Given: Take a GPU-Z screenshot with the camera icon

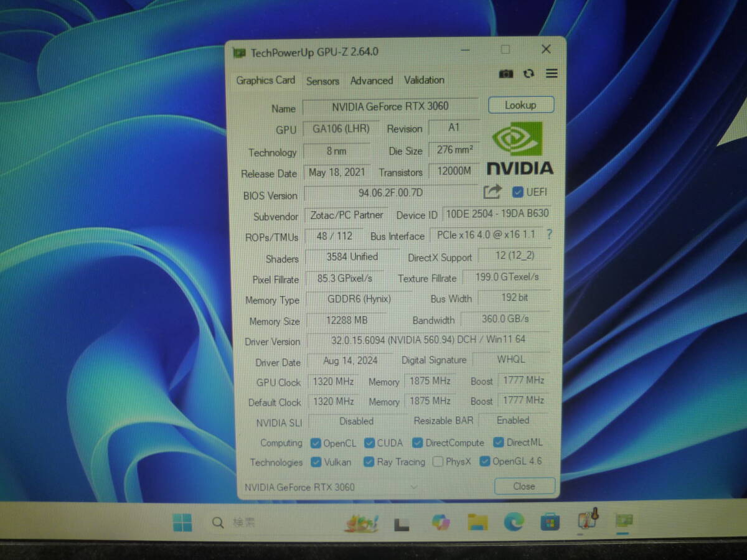Looking at the screenshot, I should coord(506,73).
